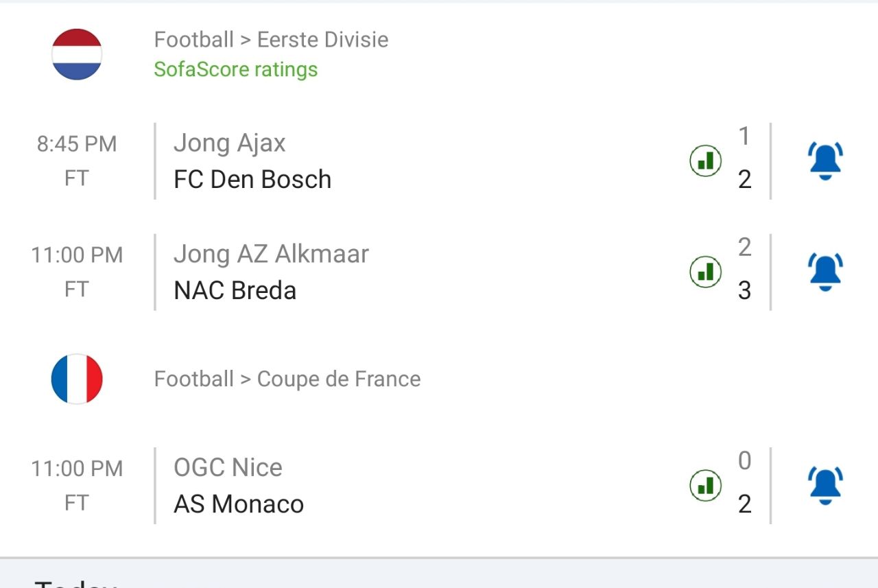Screen dimensions: 878x588
Task: Click AS Monaco score of 2
Action: (x=744, y=504)
